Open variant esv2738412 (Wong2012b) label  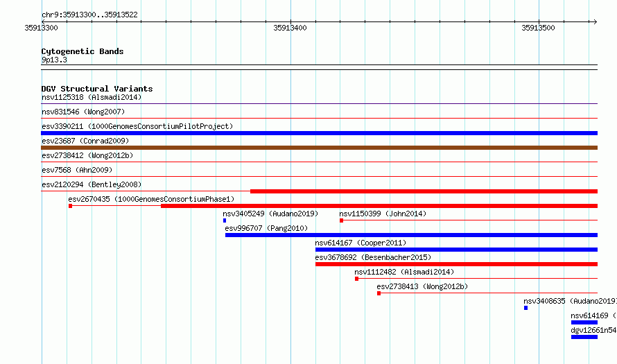tap(87, 155)
